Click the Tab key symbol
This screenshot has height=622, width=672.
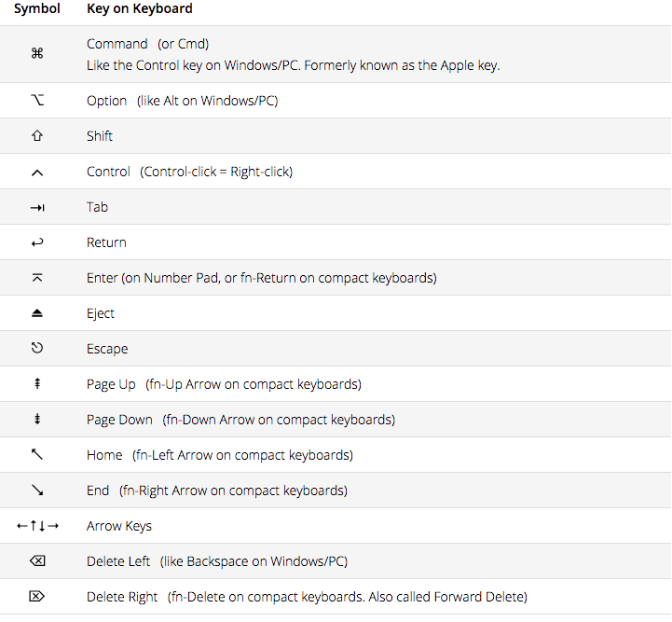37,208
